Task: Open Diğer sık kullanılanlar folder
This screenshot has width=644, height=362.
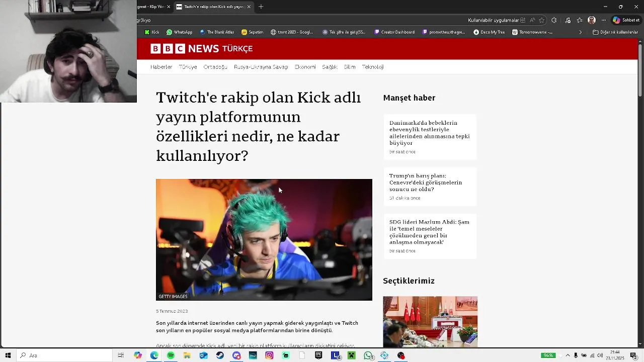Action: 615,32
